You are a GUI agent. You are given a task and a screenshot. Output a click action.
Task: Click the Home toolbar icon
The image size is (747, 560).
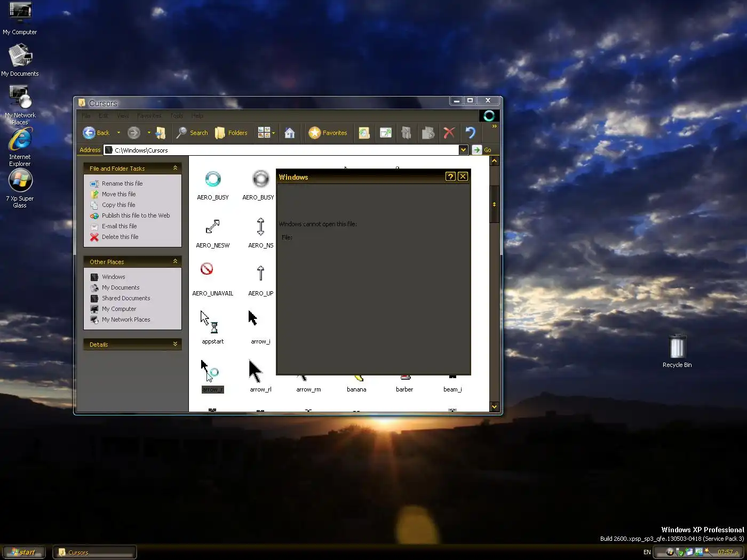coord(290,133)
